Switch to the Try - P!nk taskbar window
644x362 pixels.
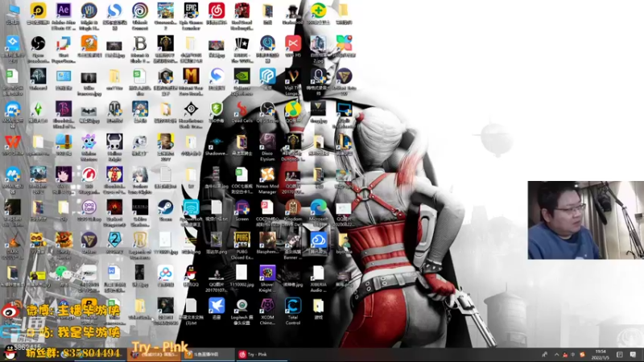[261, 354]
